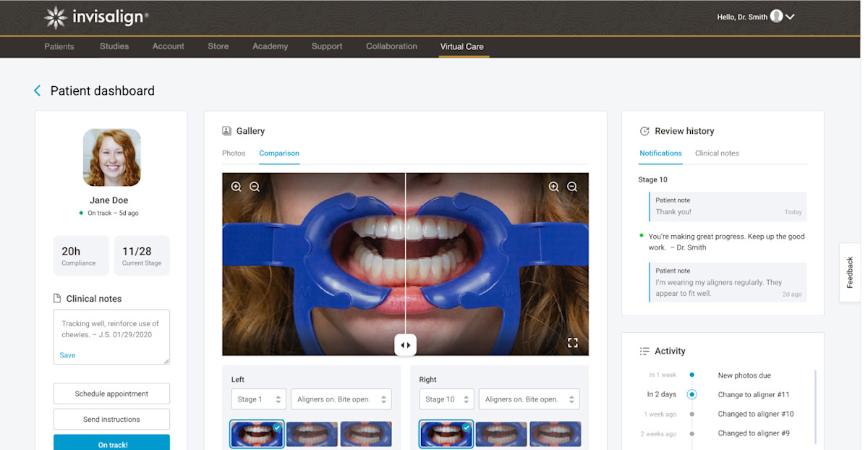The width and height of the screenshot is (868, 450).
Task: Click the Review history clock icon
Action: [644, 131]
